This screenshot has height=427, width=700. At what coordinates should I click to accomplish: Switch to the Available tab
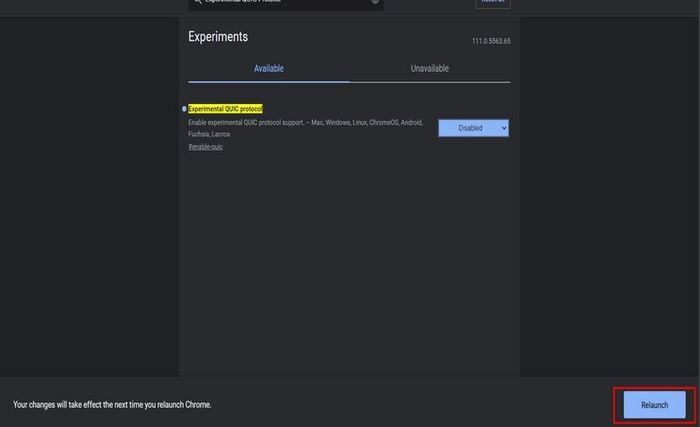coord(269,68)
